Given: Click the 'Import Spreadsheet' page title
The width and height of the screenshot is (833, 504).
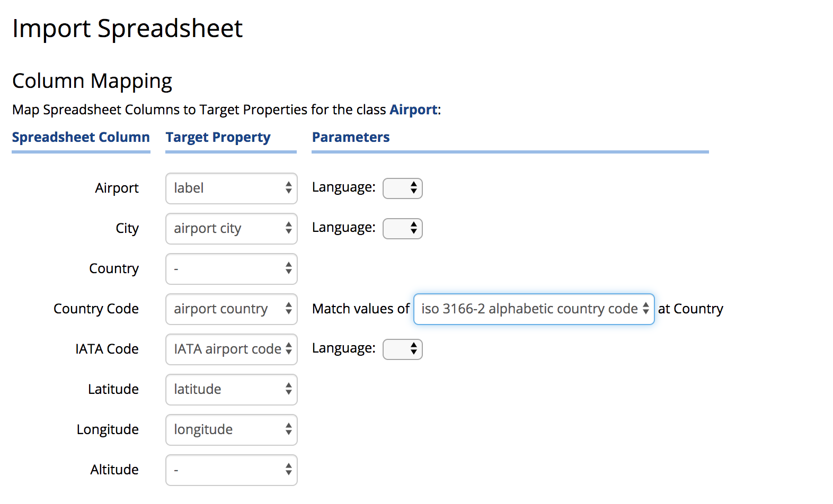Looking at the screenshot, I should 127,29.
